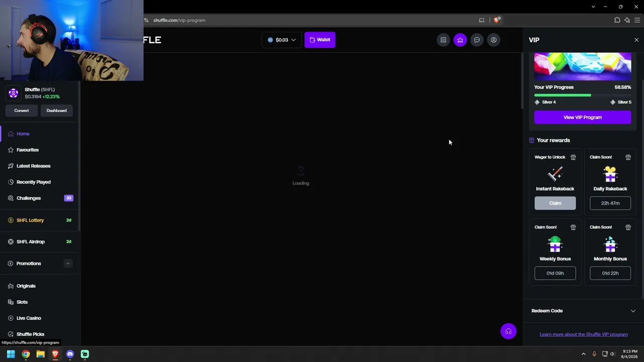Open Discord from taskbar
Viewport: 644px width, 362px height.
click(70, 354)
